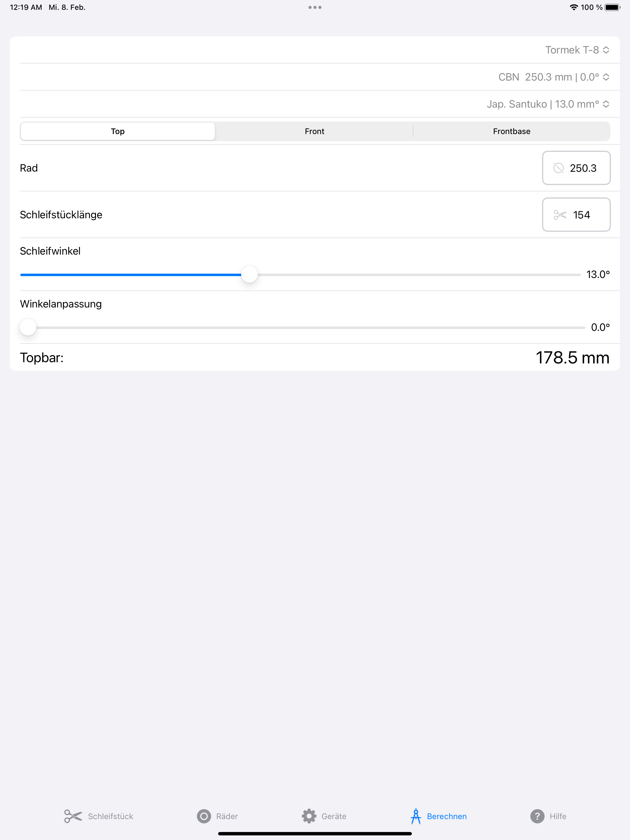Click the 250.3 Rad value button
Screen dimensions: 630x840
tap(576, 168)
